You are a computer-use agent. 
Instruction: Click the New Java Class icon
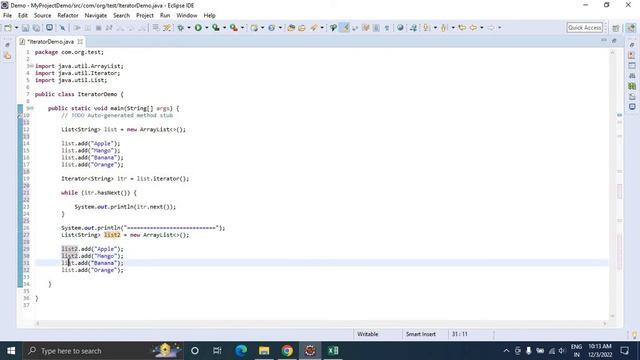(x=271, y=28)
